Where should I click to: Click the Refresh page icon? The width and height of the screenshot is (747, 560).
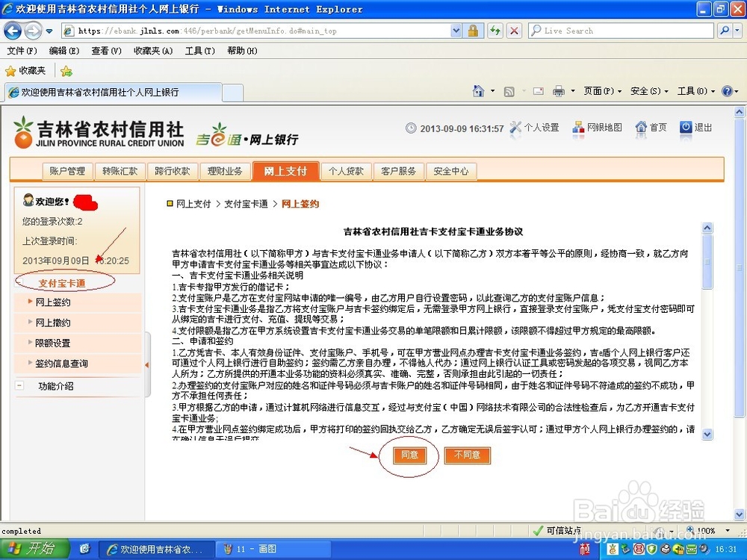(x=495, y=31)
